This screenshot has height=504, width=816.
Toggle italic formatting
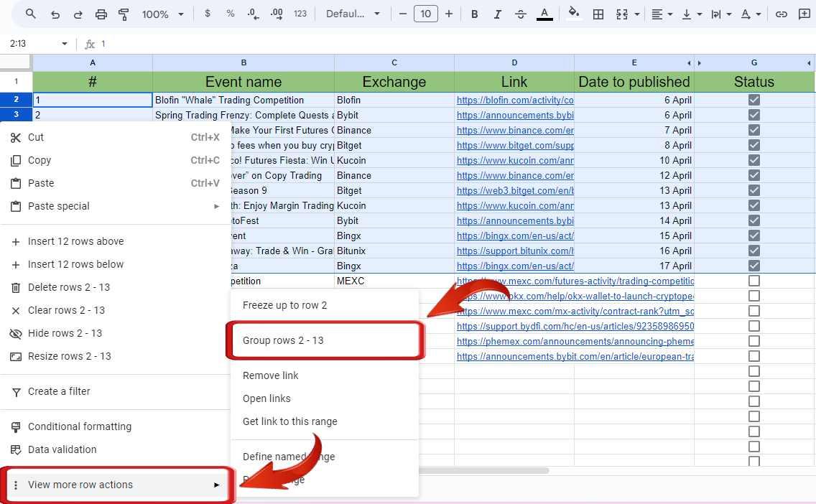click(x=498, y=14)
